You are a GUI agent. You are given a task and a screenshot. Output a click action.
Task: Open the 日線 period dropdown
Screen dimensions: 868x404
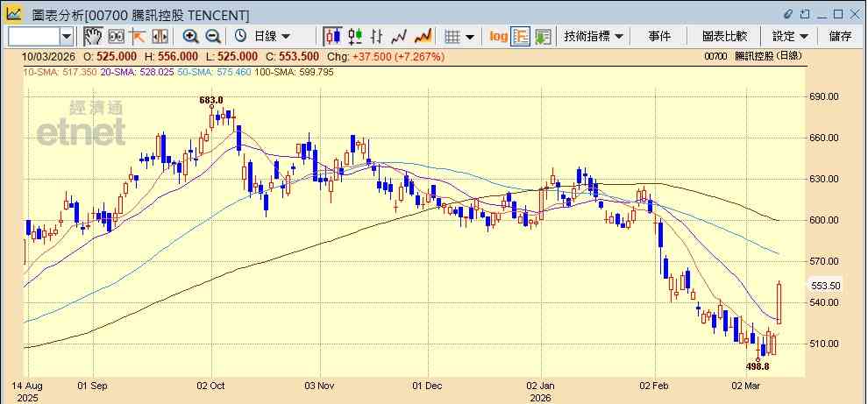coord(272,37)
